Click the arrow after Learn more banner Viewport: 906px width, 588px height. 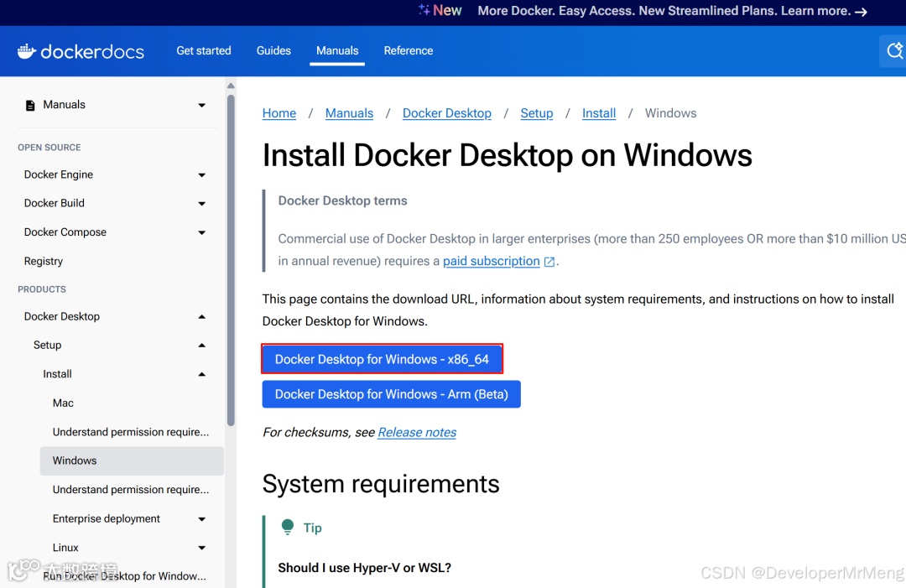pos(861,12)
